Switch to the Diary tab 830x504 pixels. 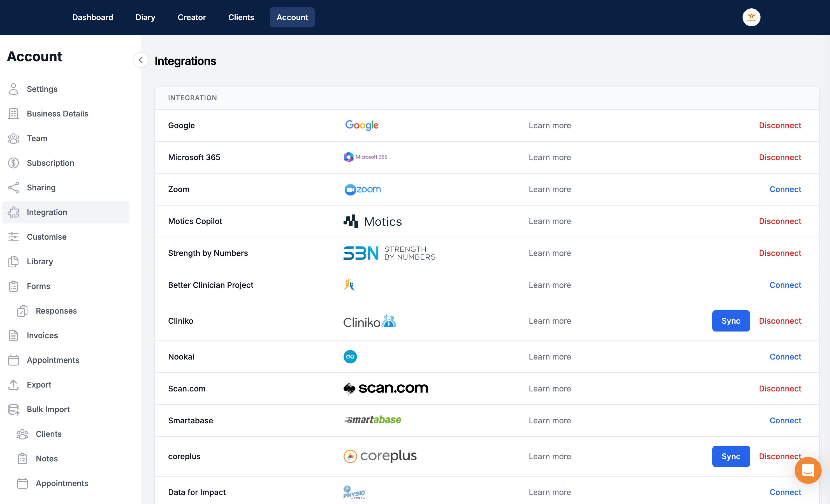[145, 17]
